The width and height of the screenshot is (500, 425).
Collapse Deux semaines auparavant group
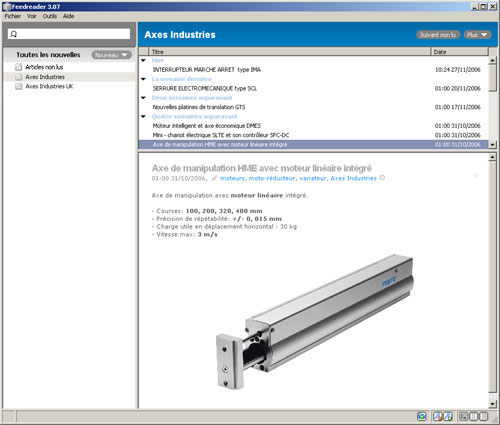click(143, 98)
